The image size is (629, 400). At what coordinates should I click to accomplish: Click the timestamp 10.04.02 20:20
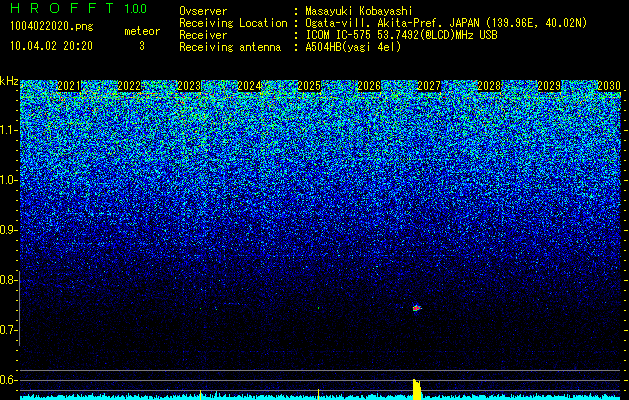[51, 46]
